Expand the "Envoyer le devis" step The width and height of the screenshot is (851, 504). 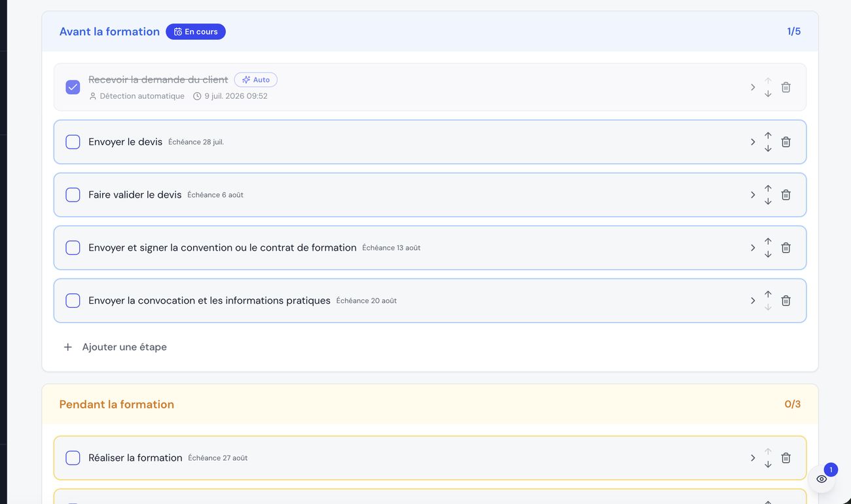(753, 142)
